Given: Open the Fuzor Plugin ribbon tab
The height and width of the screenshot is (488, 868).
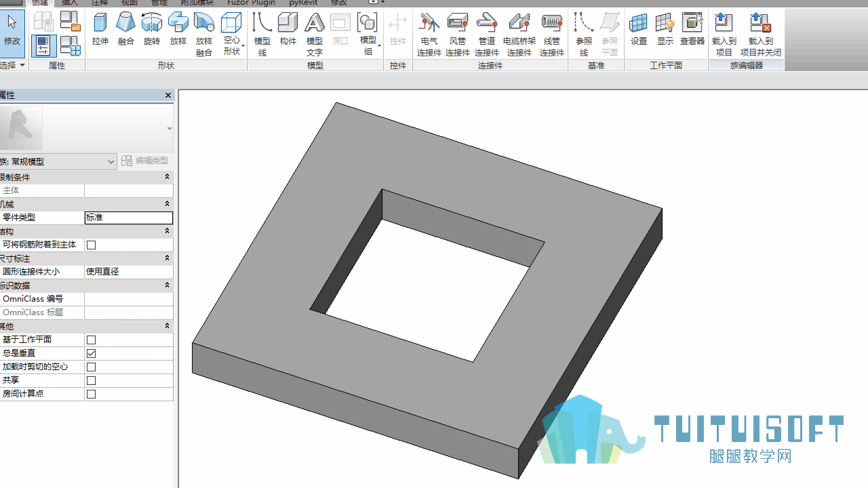Looking at the screenshot, I should click(252, 3).
